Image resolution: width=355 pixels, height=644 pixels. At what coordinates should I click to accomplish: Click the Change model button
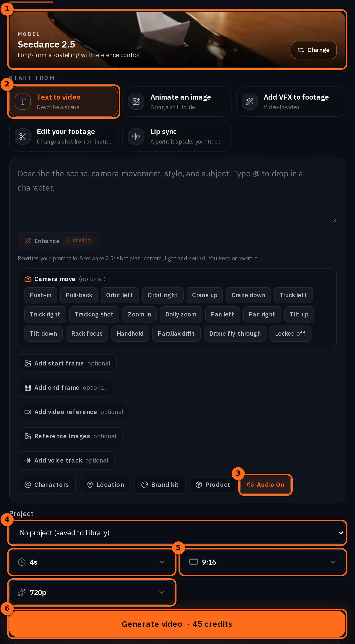click(x=314, y=50)
